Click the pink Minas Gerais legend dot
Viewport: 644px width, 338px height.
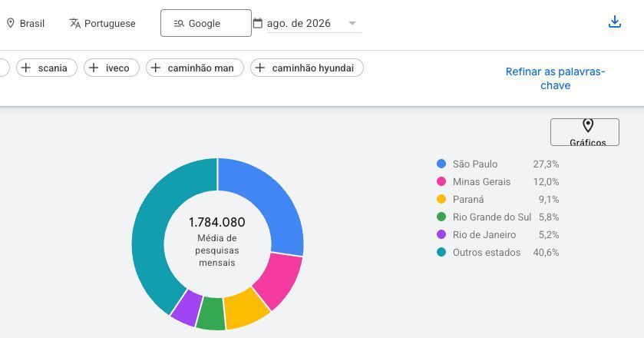pos(441,181)
